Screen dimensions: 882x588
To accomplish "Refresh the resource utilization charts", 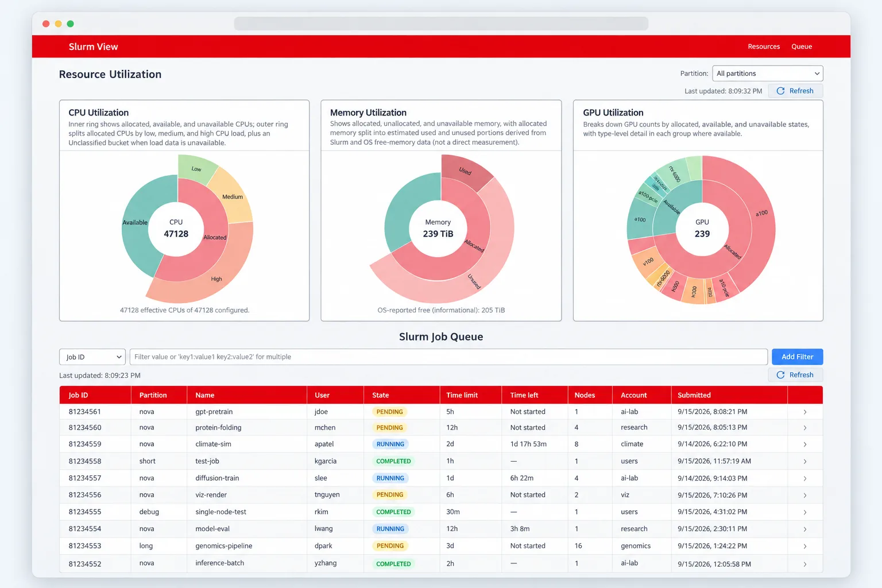I will click(795, 91).
